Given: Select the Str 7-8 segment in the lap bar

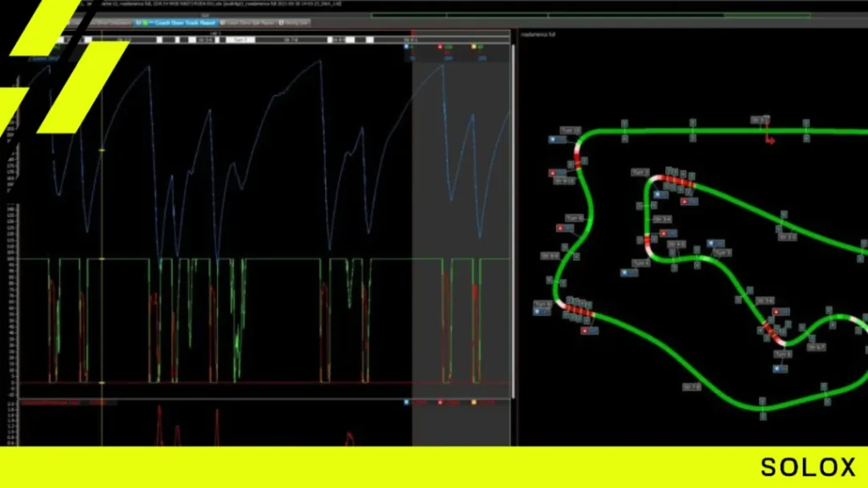Looking at the screenshot, I should (x=292, y=40).
